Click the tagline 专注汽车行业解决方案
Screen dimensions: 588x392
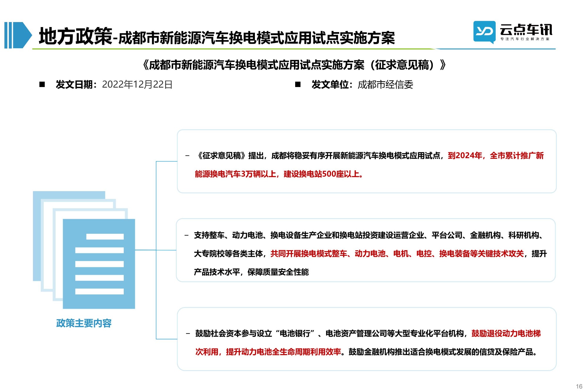(525, 39)
